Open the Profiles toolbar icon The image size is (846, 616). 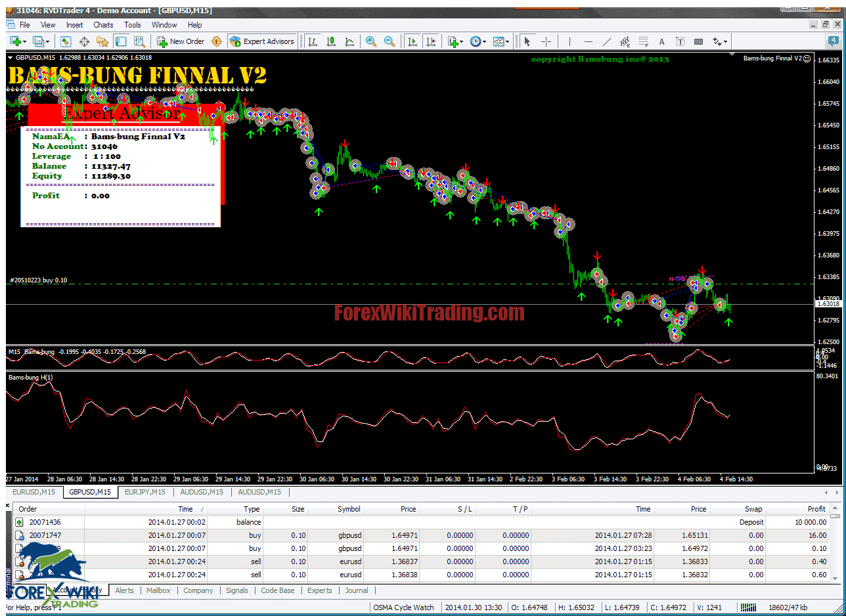[x=38, y=41]
